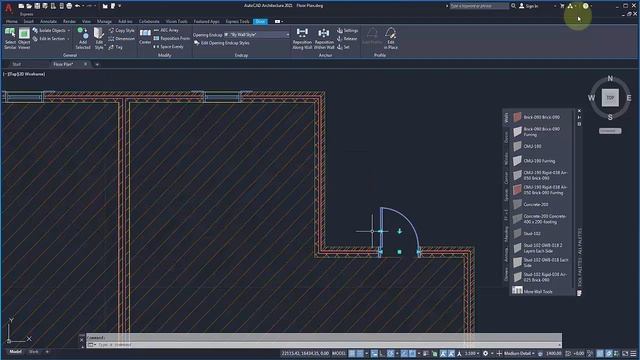Click the anchor Release tool
Viewport: 640px width, 360px height.
pyautogui.click(x=347, y=39)
